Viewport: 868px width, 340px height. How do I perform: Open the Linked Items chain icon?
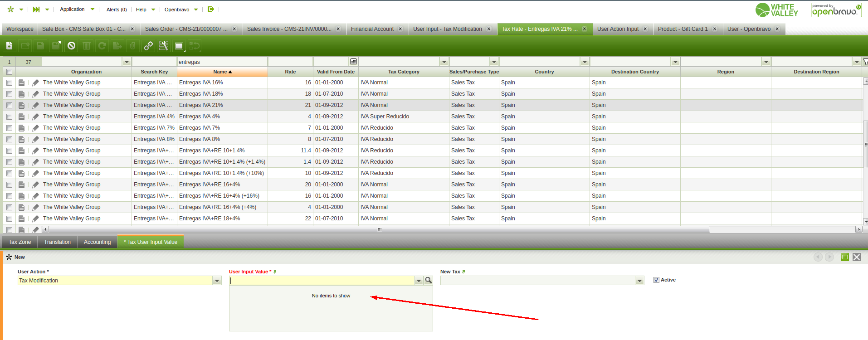[x=148, y=46]
